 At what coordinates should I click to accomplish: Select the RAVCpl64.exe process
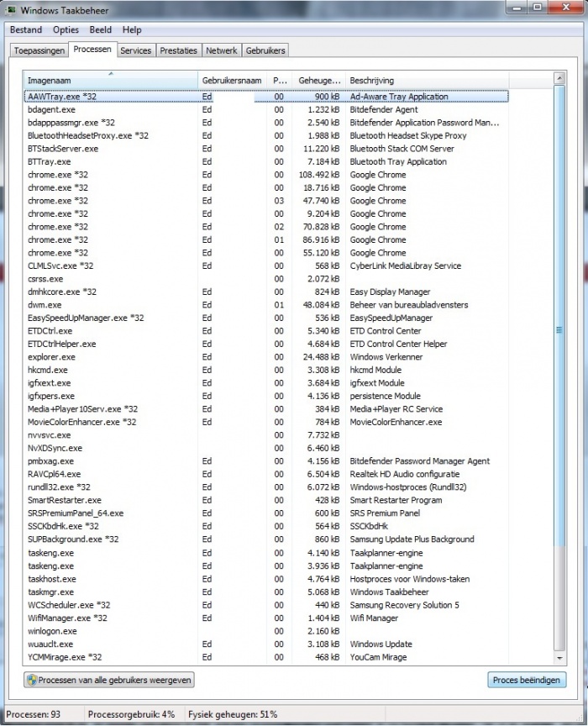tap(265, 474)
